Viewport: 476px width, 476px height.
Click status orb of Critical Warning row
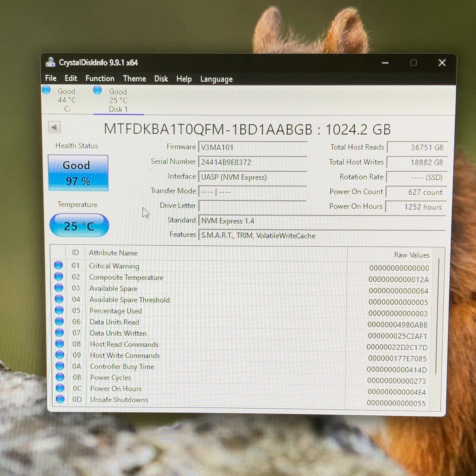coord(59,265)
